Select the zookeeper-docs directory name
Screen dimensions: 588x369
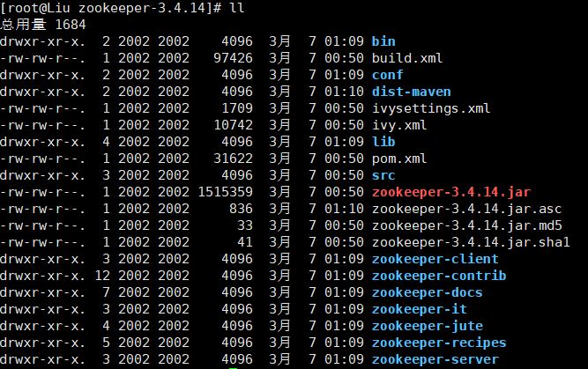(x=428, y=292)
